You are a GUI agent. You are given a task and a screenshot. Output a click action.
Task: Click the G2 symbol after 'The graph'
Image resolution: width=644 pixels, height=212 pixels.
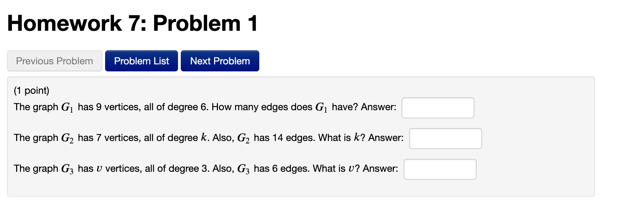67,138
